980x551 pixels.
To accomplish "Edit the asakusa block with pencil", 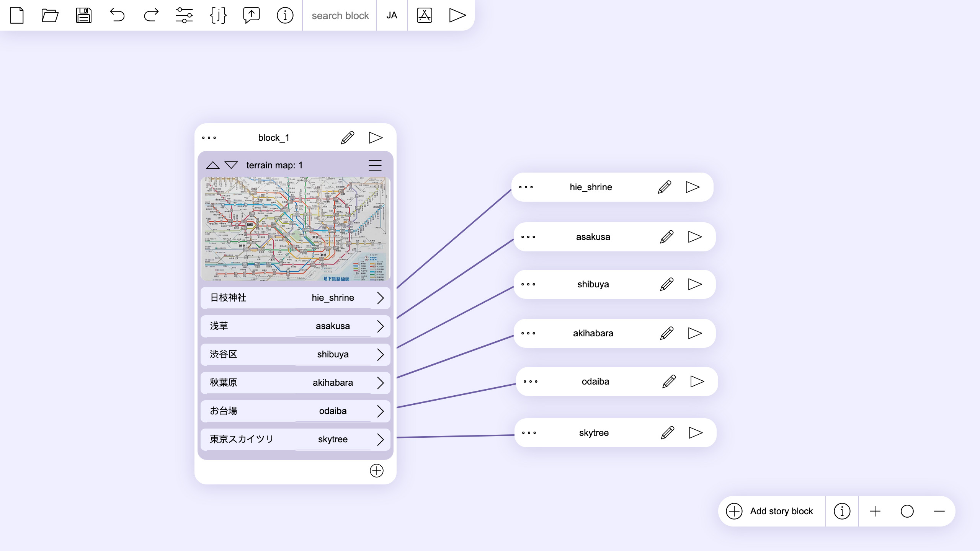I will tap(666, 237).
